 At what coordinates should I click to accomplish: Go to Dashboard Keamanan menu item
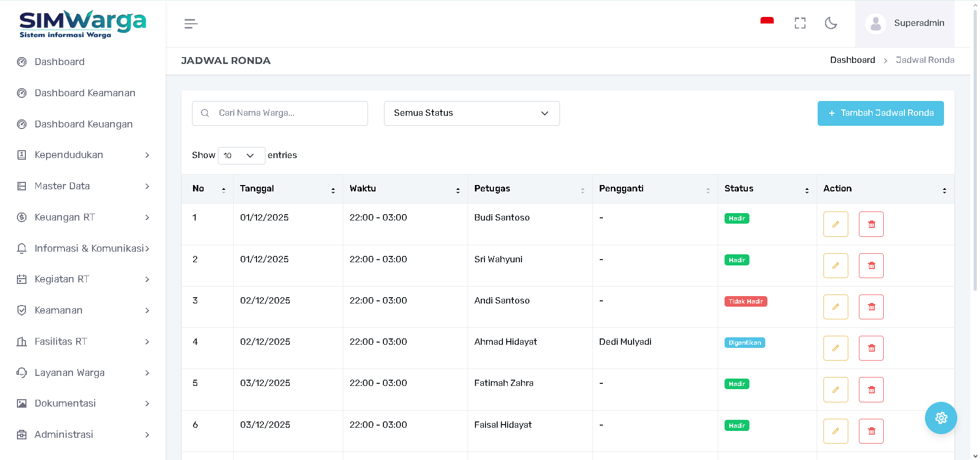(85, 93)
